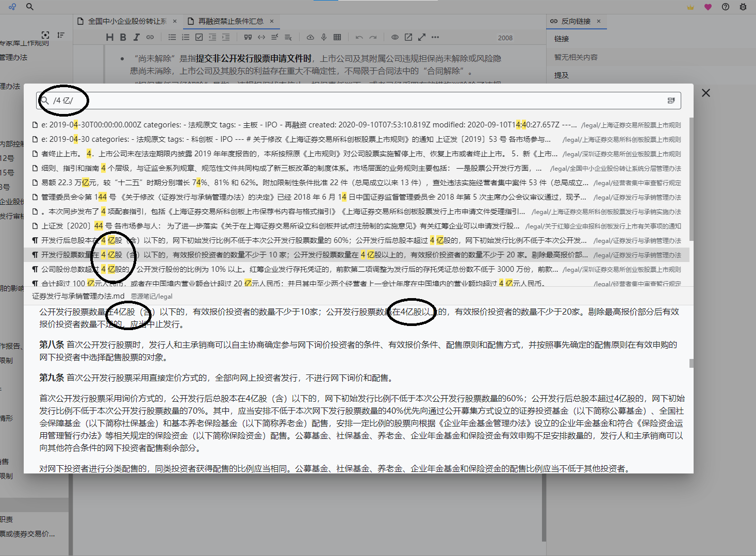The height and width of the screenshot is (556, 756).
Task: Click the 第九条 paragraph in the preview
Action: [217, 378]
